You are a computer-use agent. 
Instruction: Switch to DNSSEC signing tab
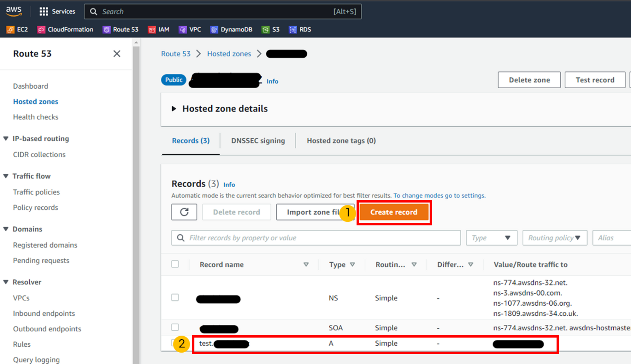pos(258,141)
